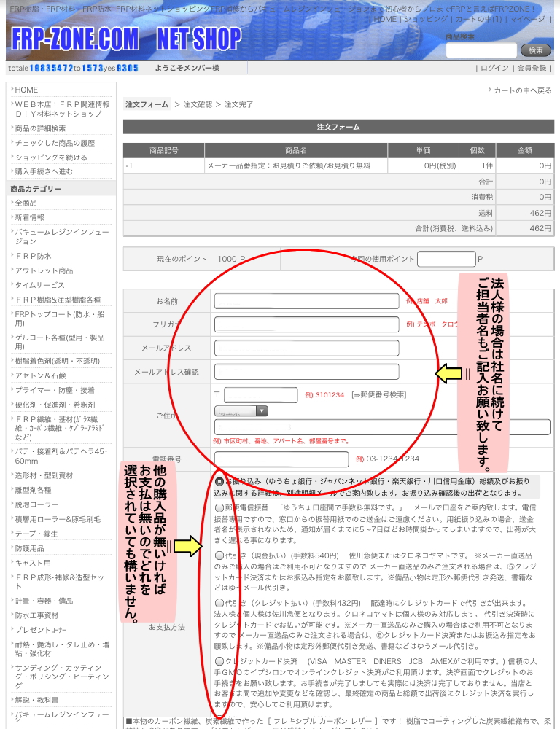Click the FRP-ZONE.COM NET SHOP logo

[127, 39]
